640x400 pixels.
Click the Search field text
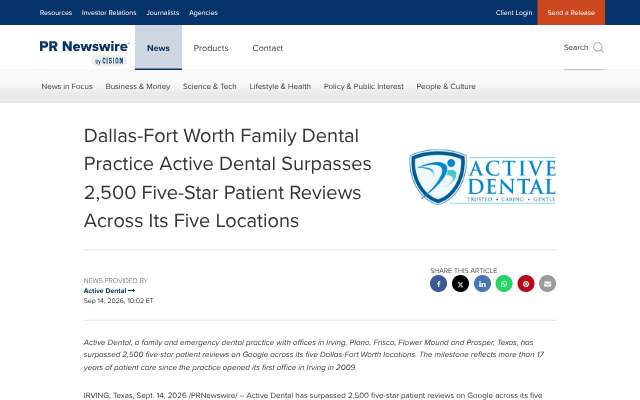click(x=576, y=47)
